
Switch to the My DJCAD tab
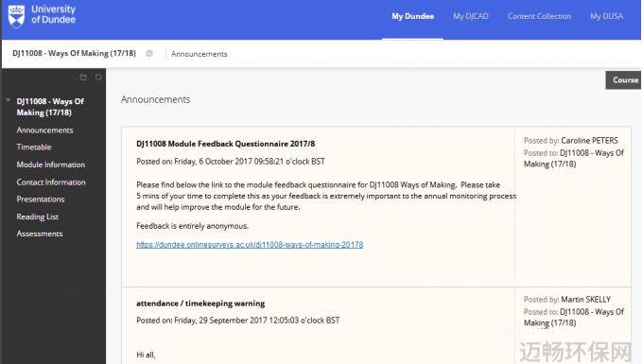[x=471, y=16]
